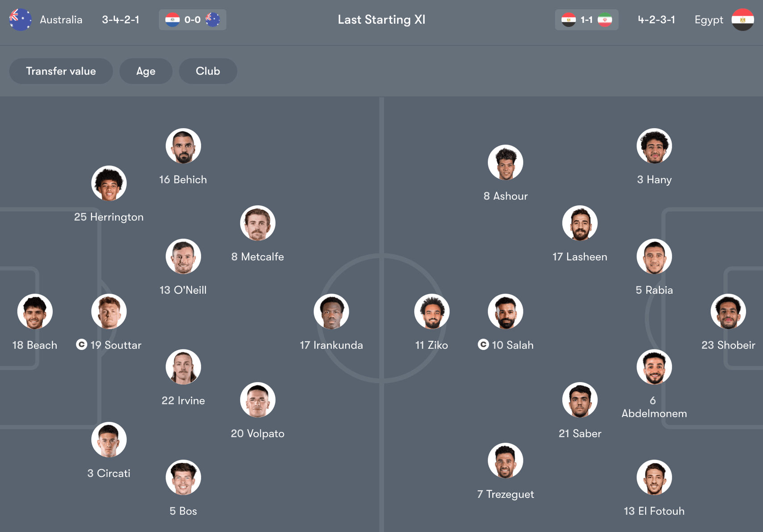Screen dimensions: 763x532
Task: Toggle the Age filter
Action: 146,71
